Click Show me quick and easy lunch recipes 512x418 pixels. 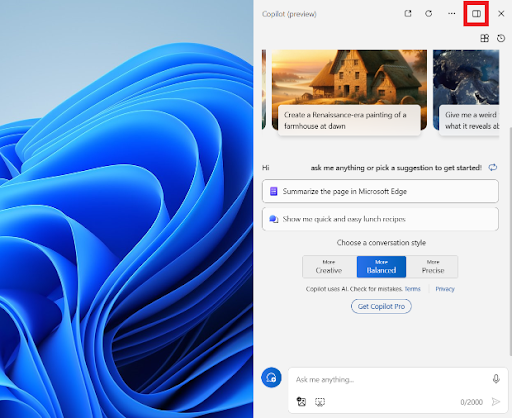[380, 219]
